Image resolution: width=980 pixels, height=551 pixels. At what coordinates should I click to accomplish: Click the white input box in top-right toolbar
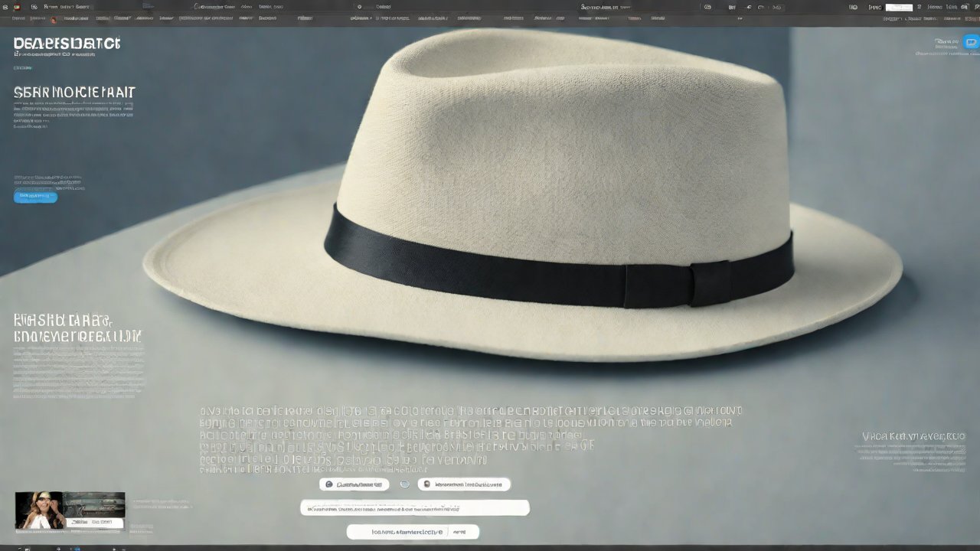tap(899, 7)
